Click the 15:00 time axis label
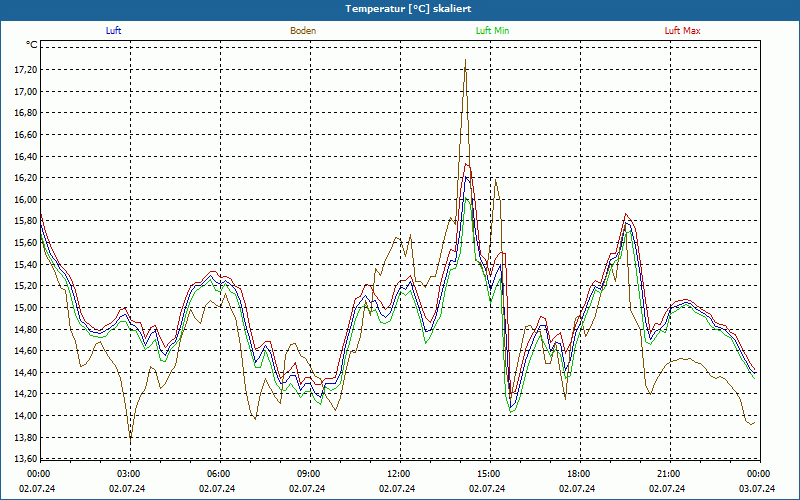800x500 pixels. click(x=487, y=474)
